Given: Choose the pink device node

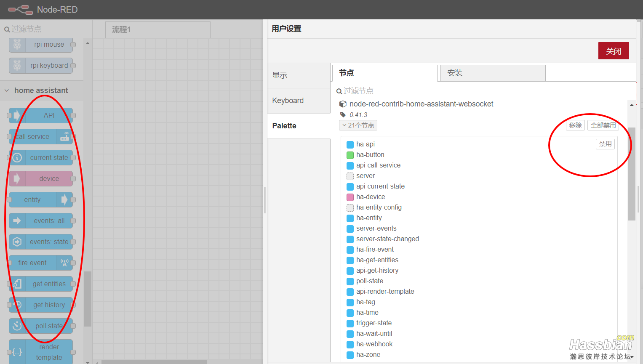Looking at the screenshot, I should (x=41, y=178).
